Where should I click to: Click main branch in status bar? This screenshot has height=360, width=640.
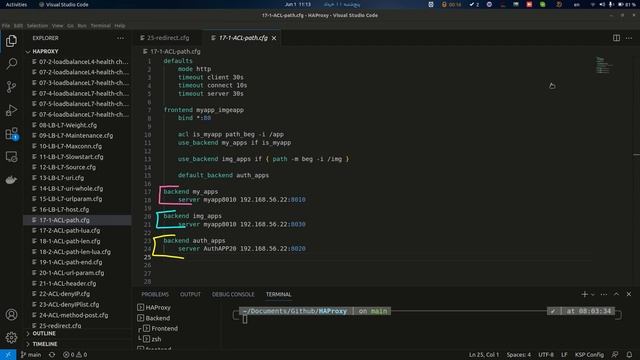pos(31,355)
